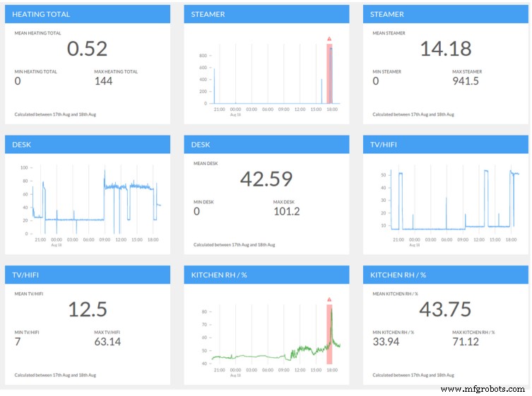
Task: Click the Calculated between dates note in Kitchen RH stats card
Action: click(x=413, y=375)
